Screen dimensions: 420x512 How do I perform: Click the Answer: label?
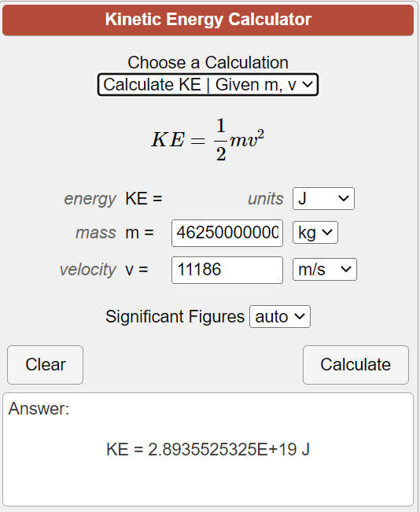coord(39,408)
